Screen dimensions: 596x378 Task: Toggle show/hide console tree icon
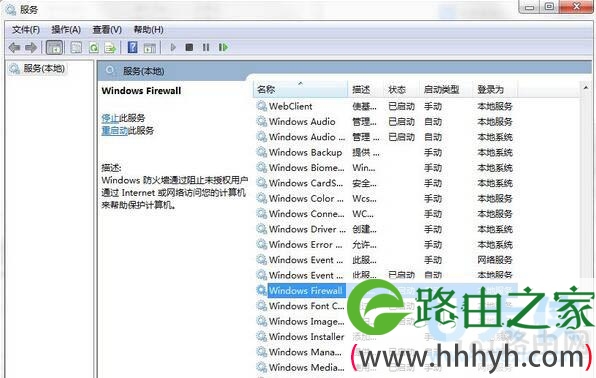(54, 48)
